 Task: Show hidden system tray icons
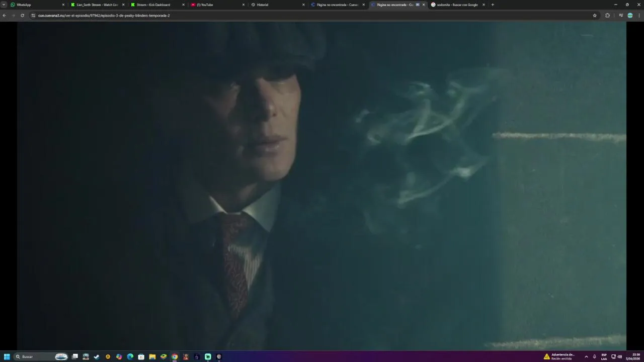586,356
